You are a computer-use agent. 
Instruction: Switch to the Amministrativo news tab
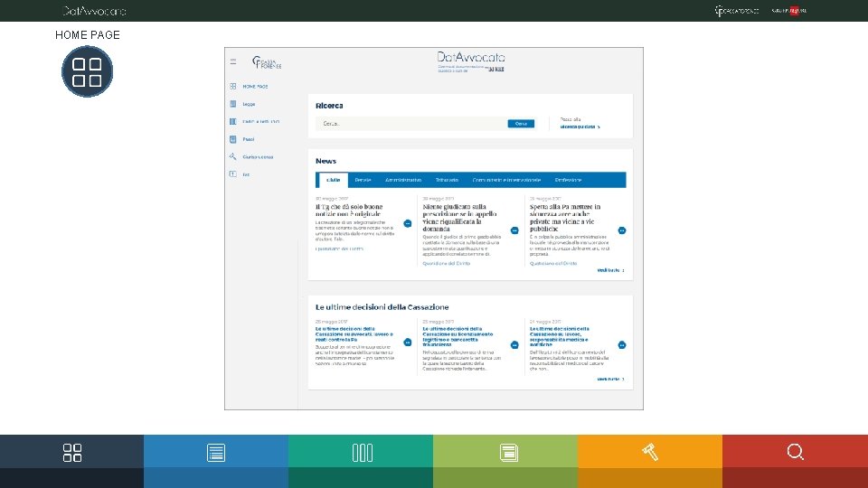(403, 180)
